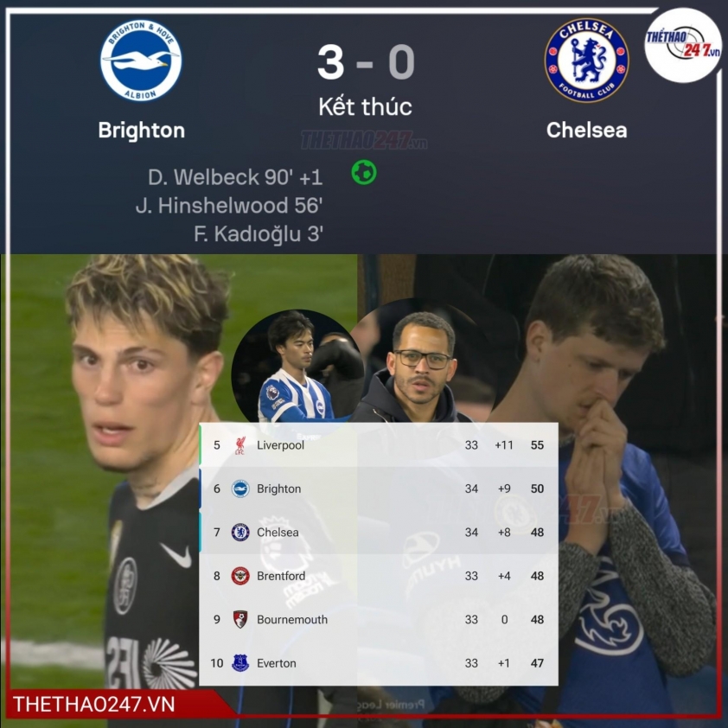Open the Everton team name in standings
Screen dimensions: 728x728
click(x=277, y=663)
